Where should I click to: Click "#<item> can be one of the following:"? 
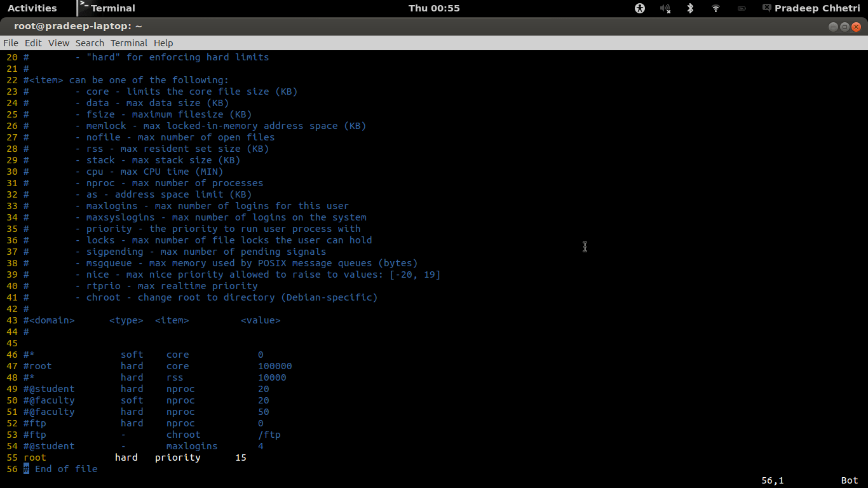pos(126,80)
